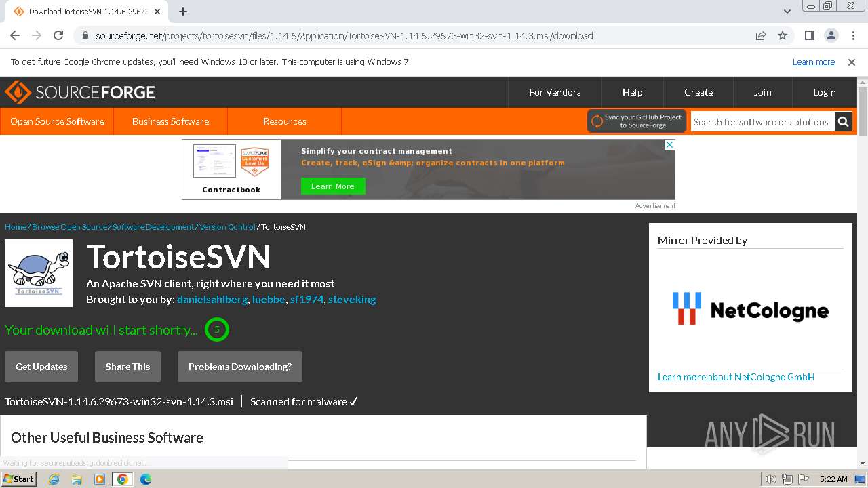This screenshot has width=868, height=488.
Task: Reload the page with refresh icon
Action: 58,36
